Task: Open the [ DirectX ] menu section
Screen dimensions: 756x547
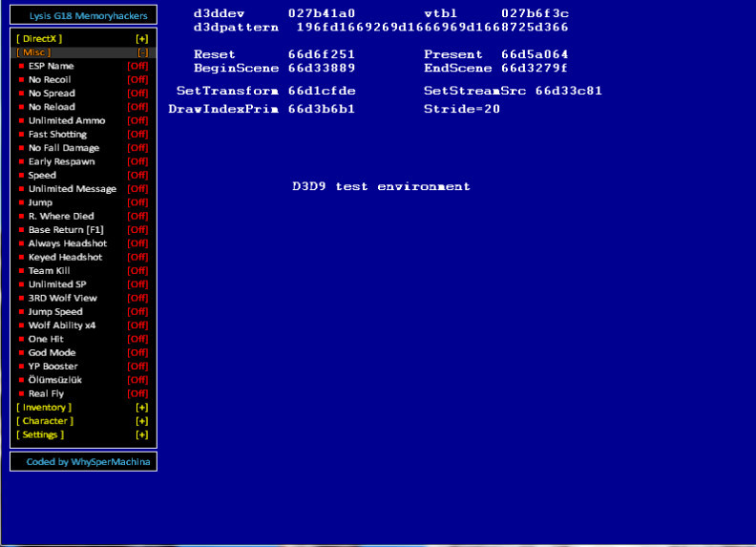Action: pyautogui.click(x=39, y=38)
